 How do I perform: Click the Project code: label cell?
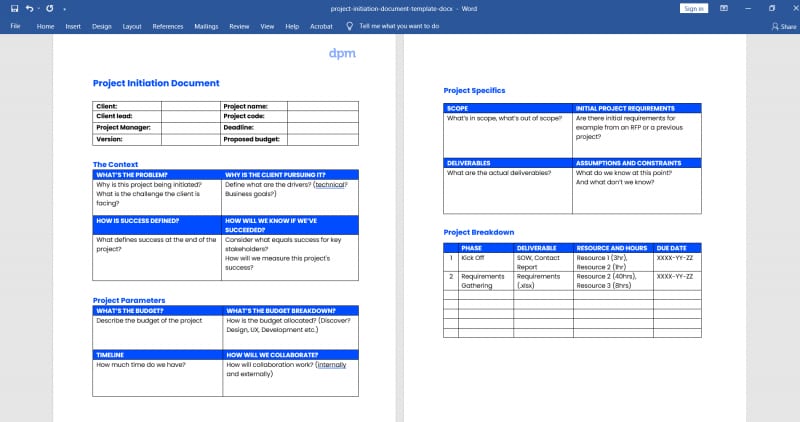pos(254,116)
